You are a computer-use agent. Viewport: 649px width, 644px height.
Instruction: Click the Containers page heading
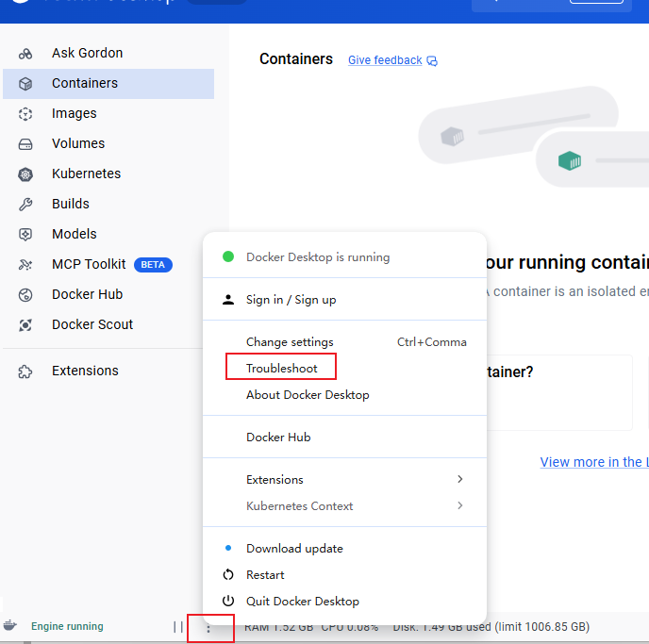coord(296,59)
